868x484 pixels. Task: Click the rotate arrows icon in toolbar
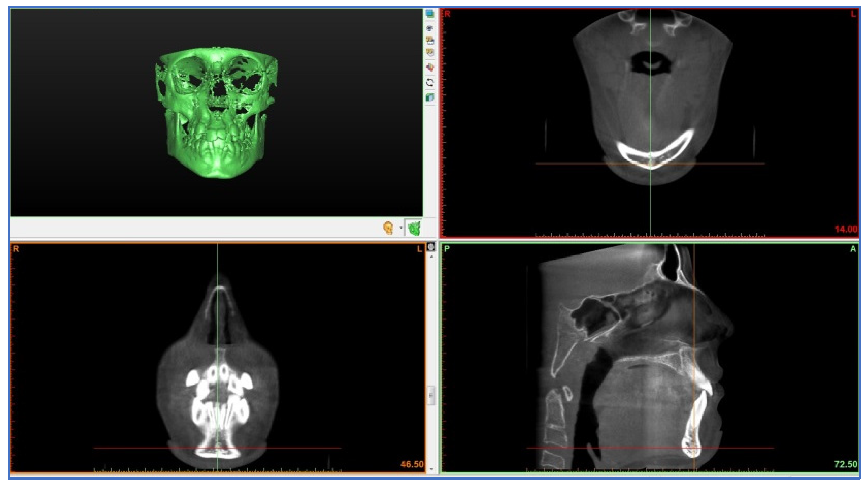pos(430,83)
